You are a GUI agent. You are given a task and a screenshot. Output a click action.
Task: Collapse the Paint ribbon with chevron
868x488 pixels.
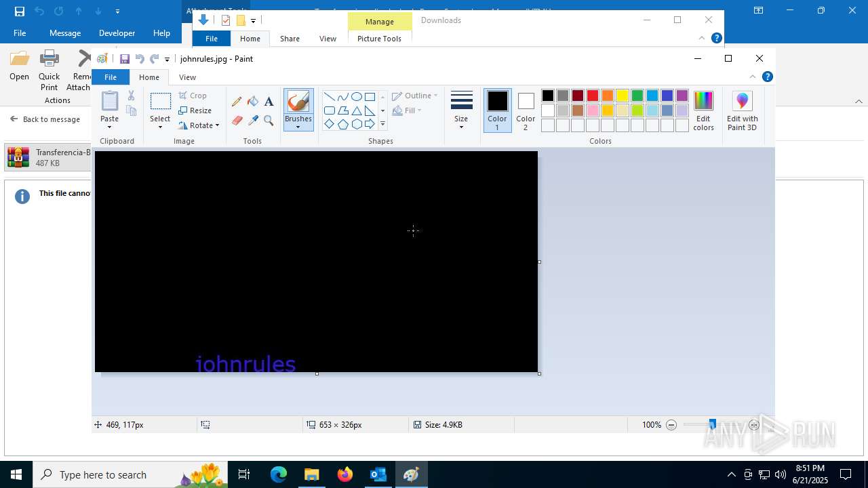(752, 77)
